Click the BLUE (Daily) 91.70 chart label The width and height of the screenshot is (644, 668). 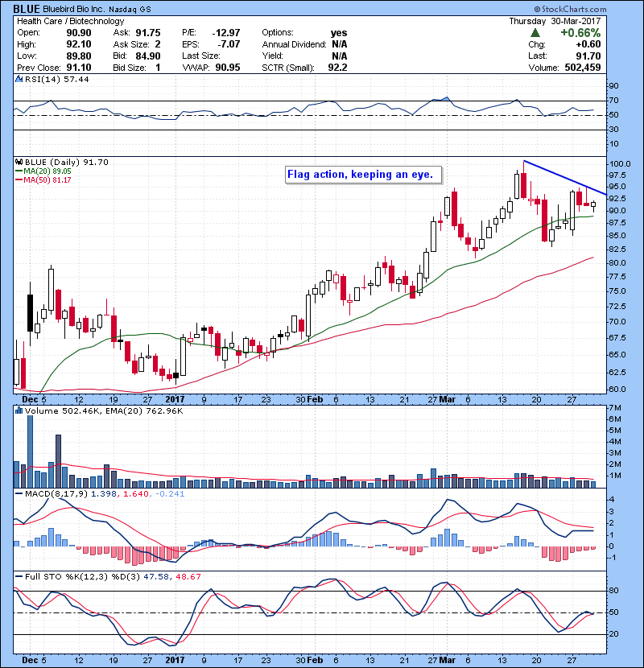[67, 163]
